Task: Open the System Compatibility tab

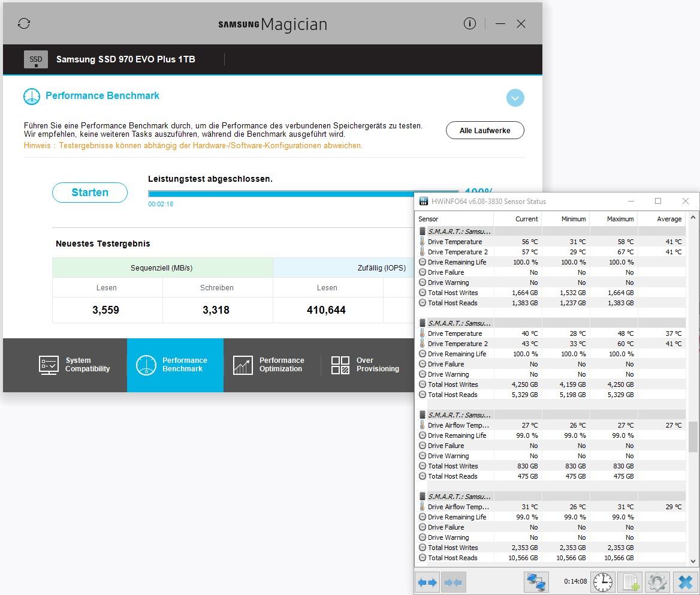Action: click(x=74, y=365)
